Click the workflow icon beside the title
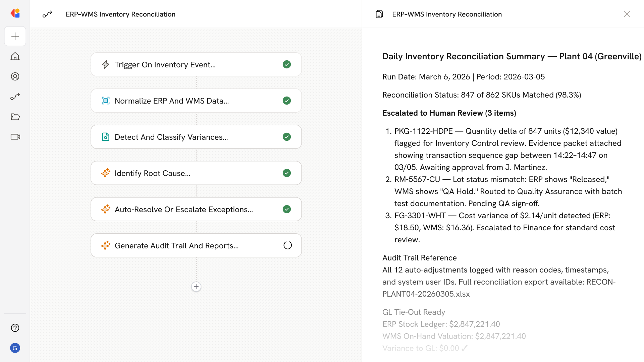Viewport: 644px width, 362px height. [x=47, y=14]
